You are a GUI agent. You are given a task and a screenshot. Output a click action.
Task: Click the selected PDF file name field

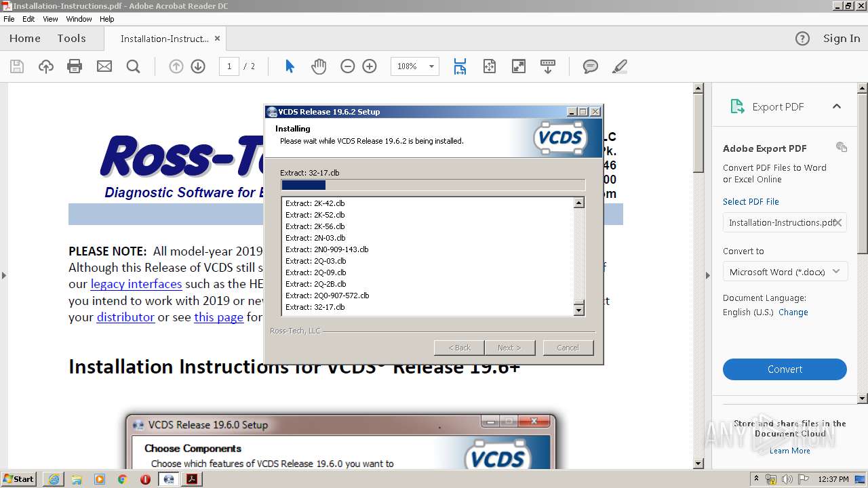pyautogui.click(x=785, y=222)
